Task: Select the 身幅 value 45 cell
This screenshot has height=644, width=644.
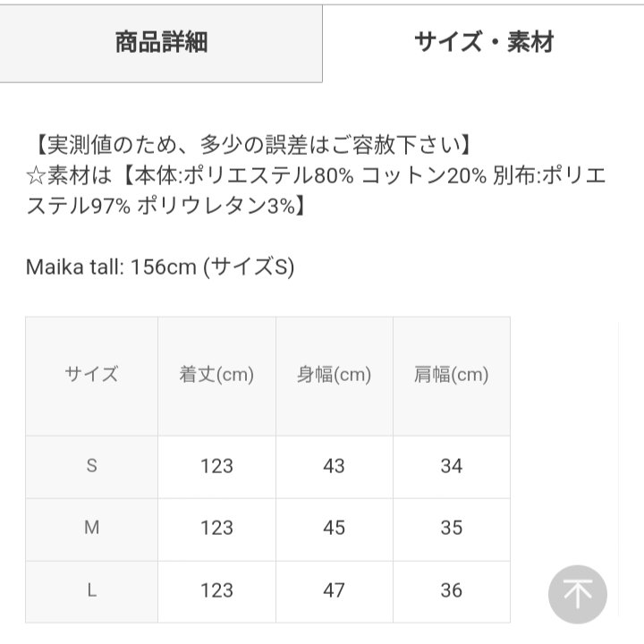Action: (334, 528)
